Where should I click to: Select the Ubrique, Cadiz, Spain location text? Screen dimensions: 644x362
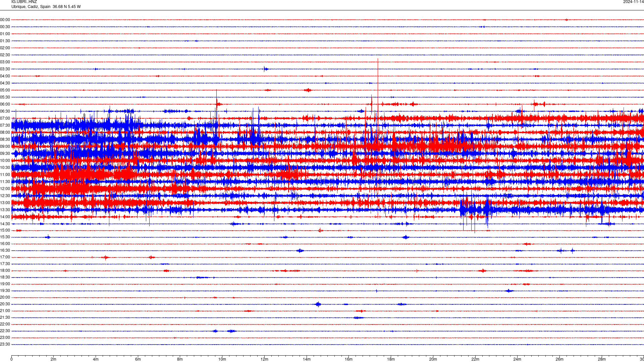point(31,7)
